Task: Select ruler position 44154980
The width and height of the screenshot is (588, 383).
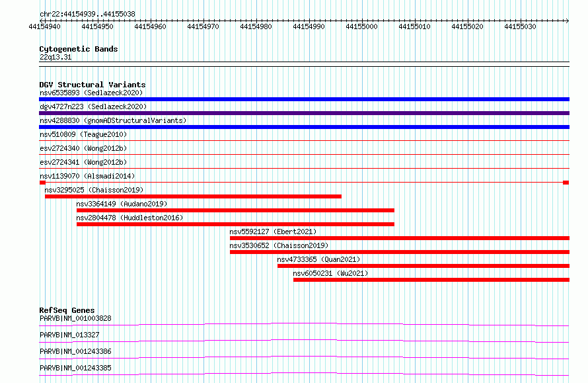Action: 256,26
